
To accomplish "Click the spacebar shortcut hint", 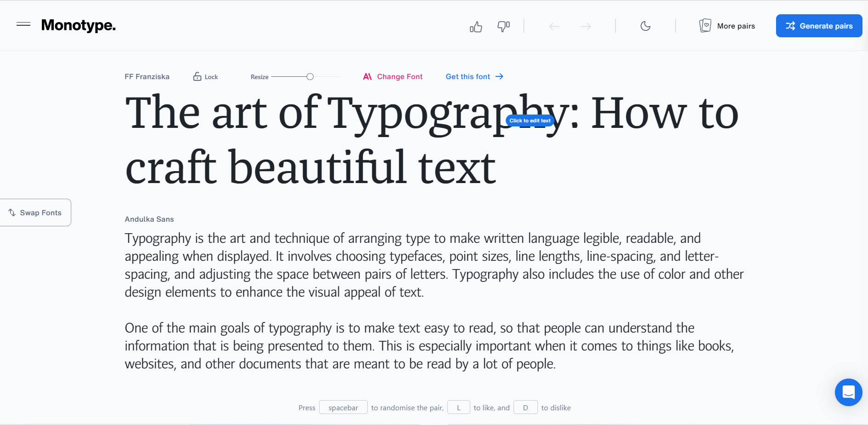I will [x=343, y=407].
